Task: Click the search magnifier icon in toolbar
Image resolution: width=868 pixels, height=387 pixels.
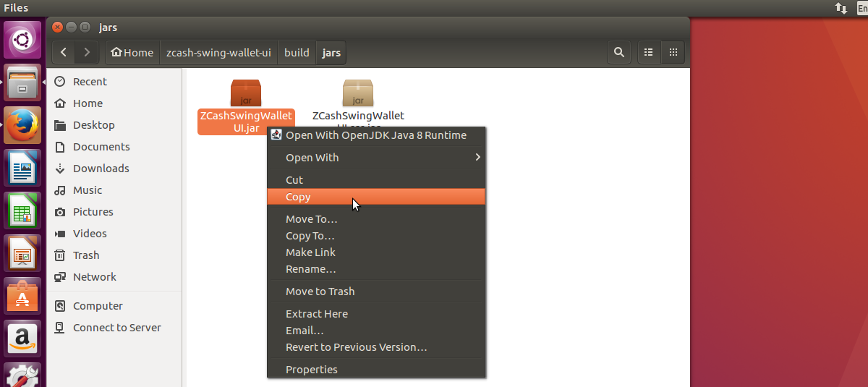Action: (618, 52)
